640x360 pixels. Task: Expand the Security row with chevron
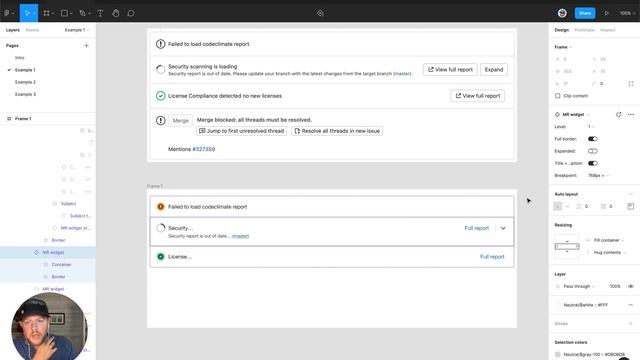[503, 228]
